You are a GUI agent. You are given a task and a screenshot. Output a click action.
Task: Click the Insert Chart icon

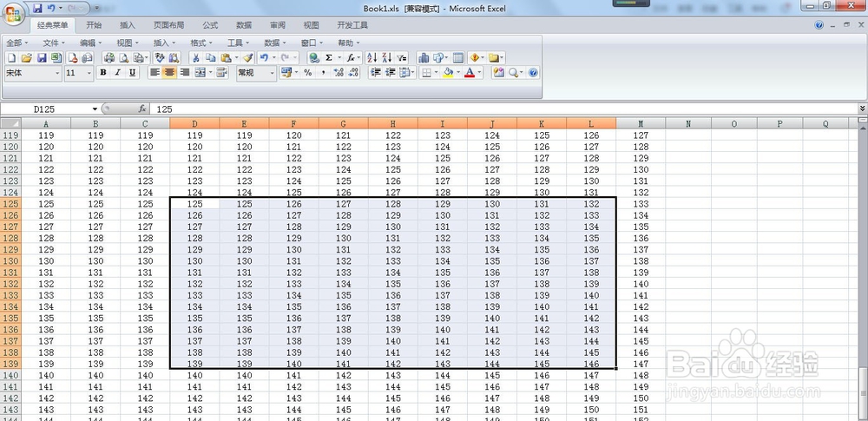pos(424,57)
